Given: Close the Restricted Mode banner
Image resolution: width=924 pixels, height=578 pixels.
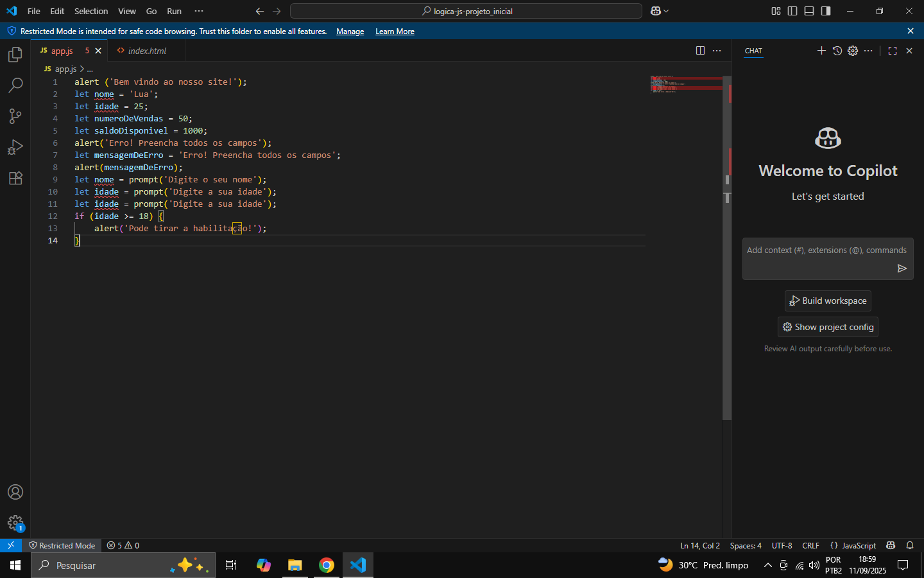Looking at the screenshot, I should tap(911, 31).
